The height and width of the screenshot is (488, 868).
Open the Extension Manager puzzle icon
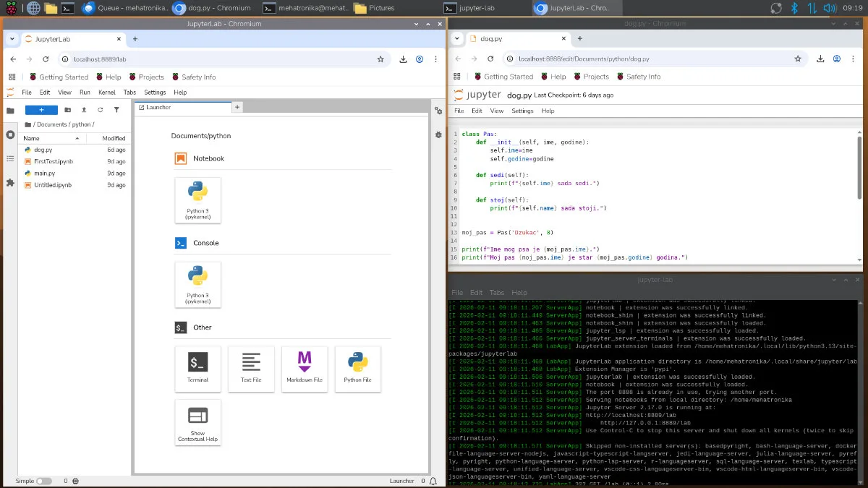click(10, 183)
